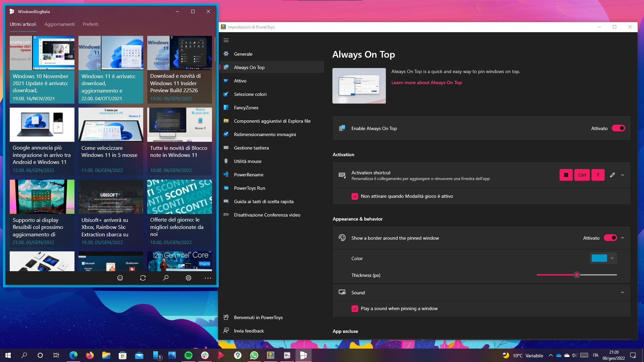Open Spotify from the taskbar
The image size is (644, 362).
[x=189, y=355]
